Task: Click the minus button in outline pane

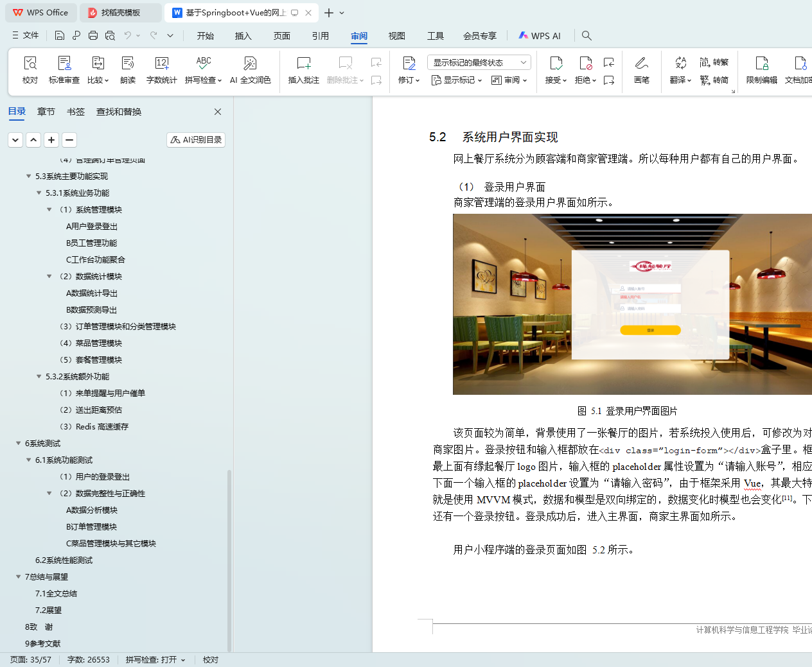Action: click(69, 139)
